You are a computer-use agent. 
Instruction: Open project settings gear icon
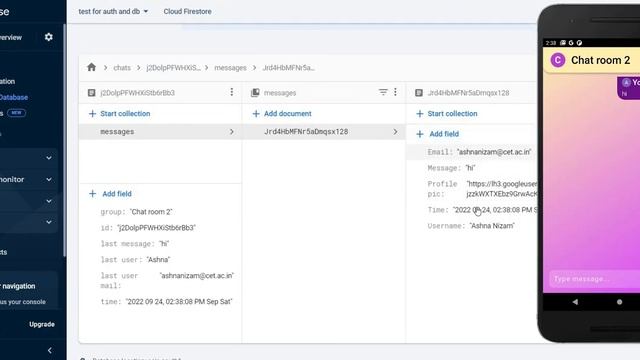[x=49, y=37]
